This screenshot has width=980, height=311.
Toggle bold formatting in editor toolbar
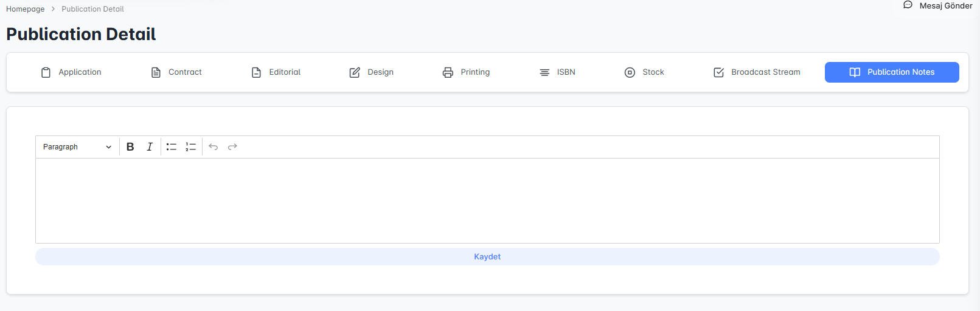coord(130,147)
